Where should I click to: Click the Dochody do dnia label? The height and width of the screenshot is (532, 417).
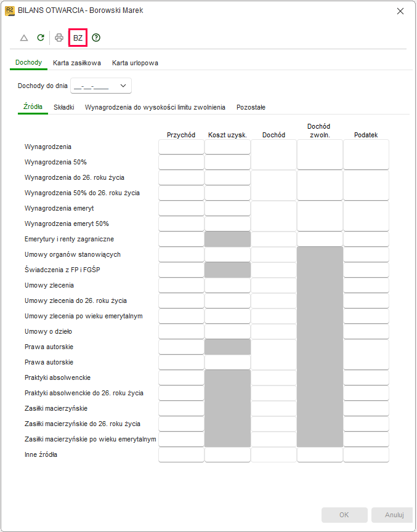pyautogui.click(x=43, y=86)
